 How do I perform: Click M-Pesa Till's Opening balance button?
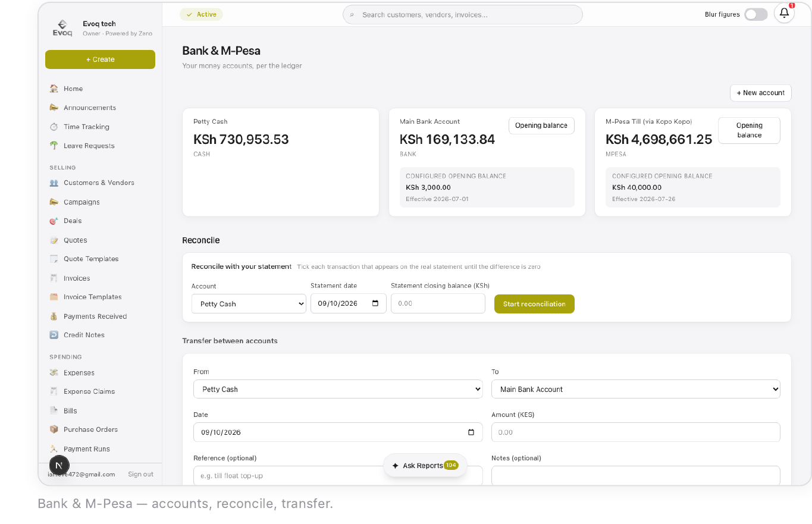749,130
